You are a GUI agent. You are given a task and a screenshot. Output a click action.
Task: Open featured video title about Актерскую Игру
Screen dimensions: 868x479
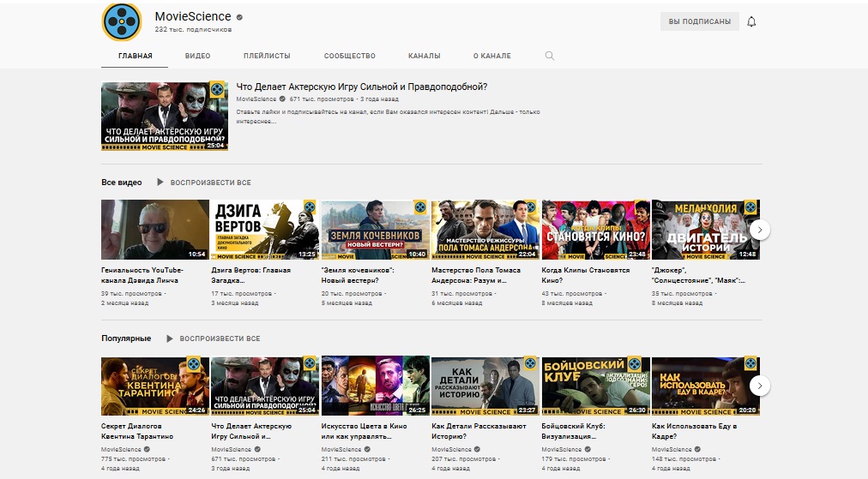point(361,87)
